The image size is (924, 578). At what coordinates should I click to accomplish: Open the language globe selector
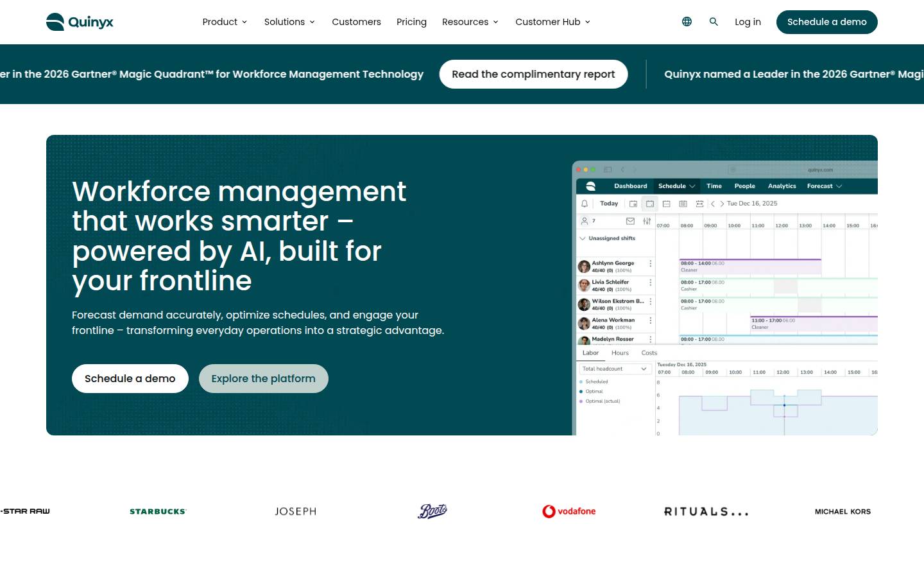click(x=687, y=22)
